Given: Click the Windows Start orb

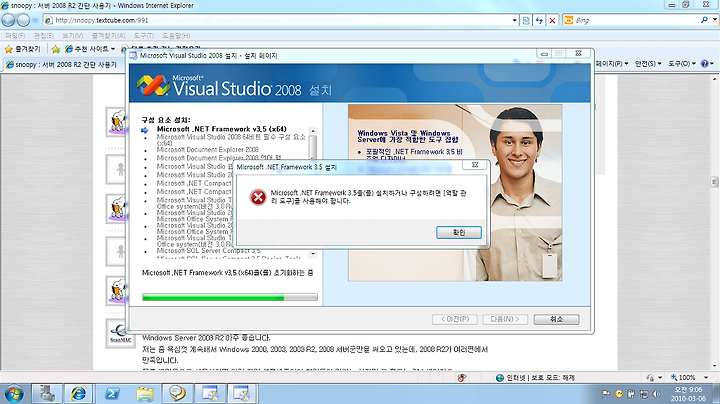Looking at the screenshot, I should [14, 394].
